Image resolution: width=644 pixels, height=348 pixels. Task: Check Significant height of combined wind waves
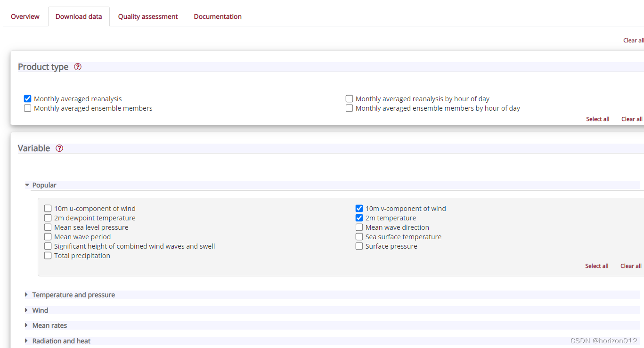click(48, 246)
